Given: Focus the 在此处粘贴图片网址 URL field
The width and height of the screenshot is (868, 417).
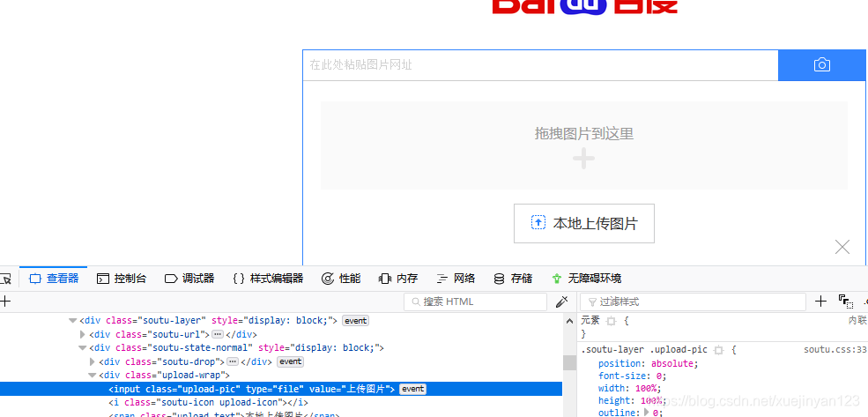Looking at the screenshot, I should click(540, 65).
